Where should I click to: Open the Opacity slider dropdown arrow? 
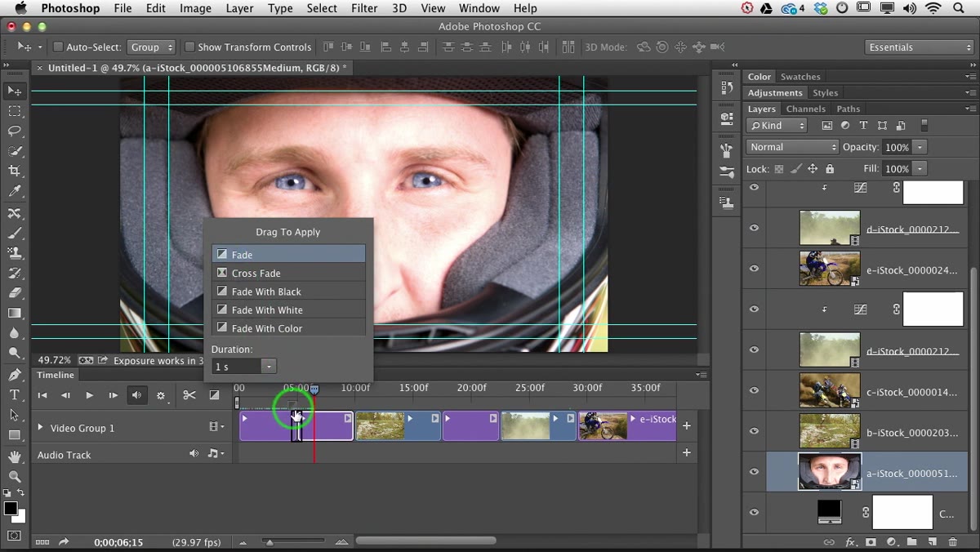coord(920,147)
